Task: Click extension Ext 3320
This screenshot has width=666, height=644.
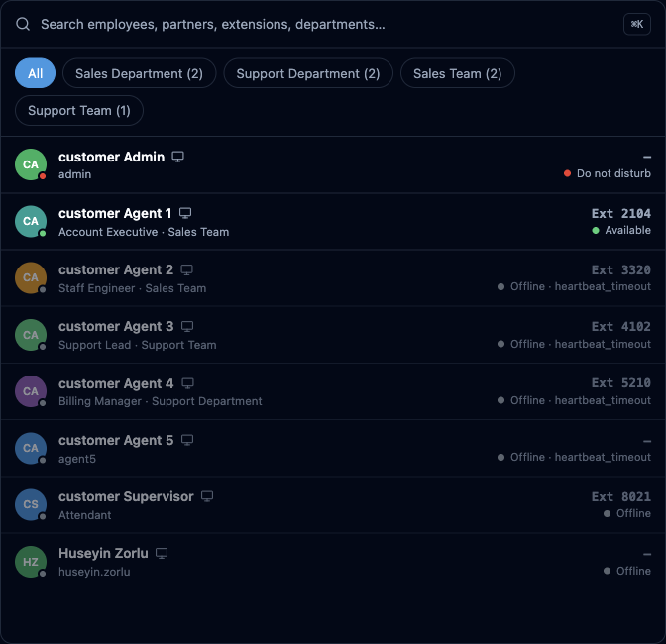Action: pos(621,269)
